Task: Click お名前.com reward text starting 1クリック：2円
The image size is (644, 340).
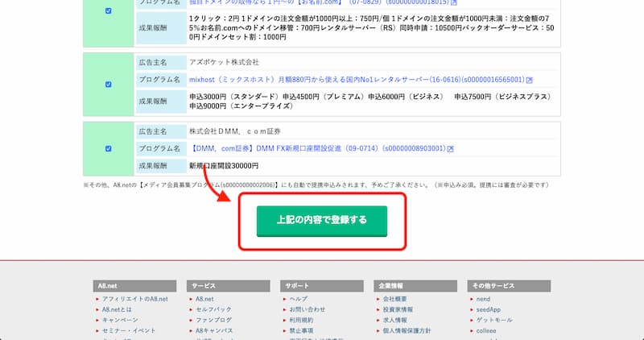Action: (x=372, y=27)
